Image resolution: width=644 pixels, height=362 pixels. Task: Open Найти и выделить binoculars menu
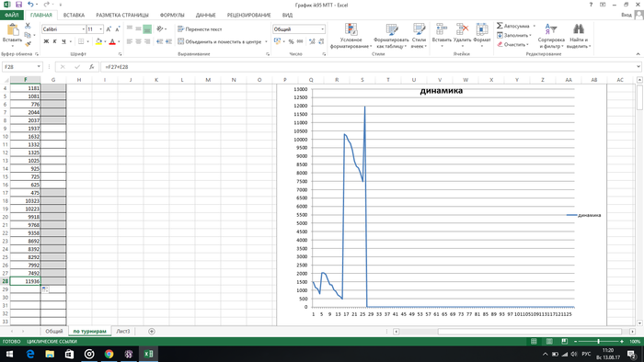pyautogui.click(x=579, y=35)
